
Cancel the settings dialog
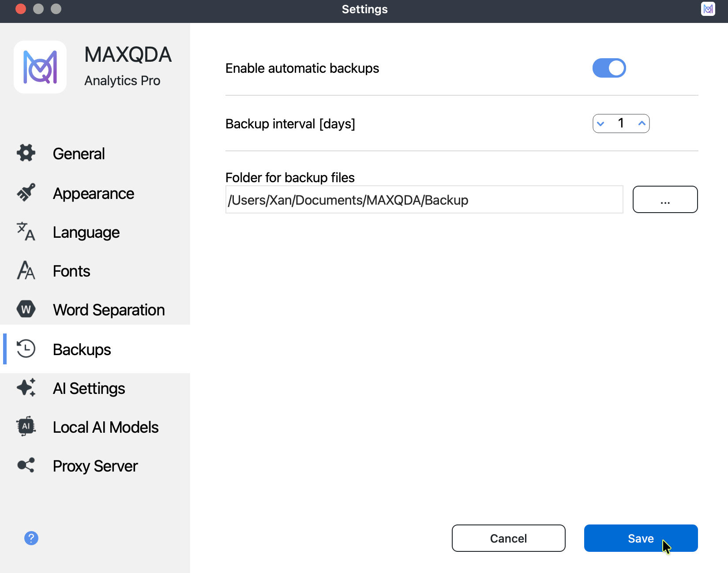point(508,538)
